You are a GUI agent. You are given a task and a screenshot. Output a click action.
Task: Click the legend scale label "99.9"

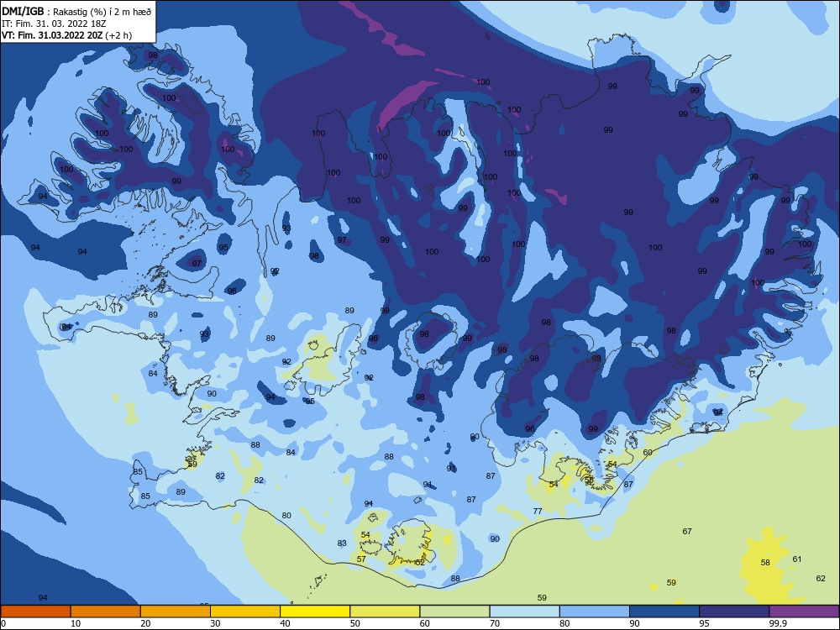tap(778, 623)
